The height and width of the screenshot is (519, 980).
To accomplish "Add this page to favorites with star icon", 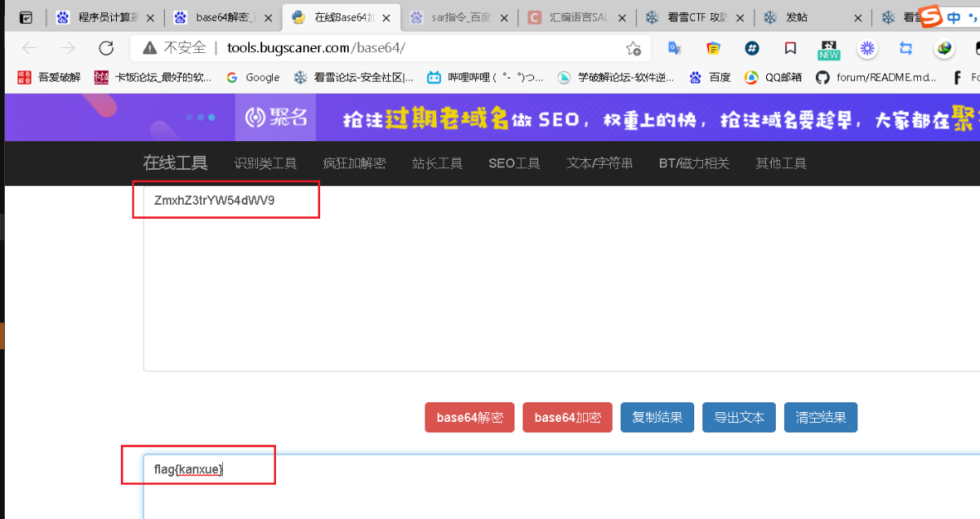I will pos(633,48).
